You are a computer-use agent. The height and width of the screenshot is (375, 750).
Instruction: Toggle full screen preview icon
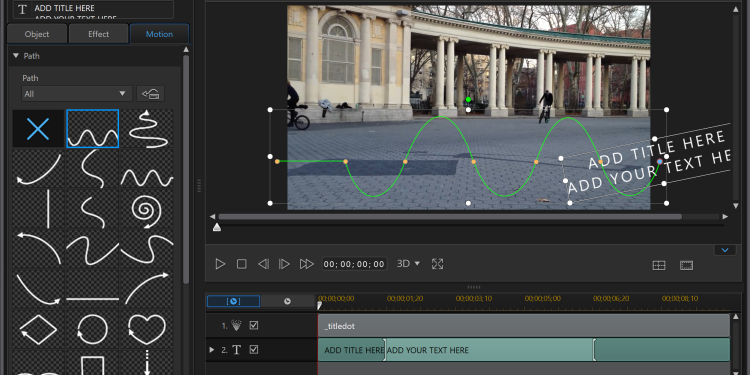pos(438,264)
